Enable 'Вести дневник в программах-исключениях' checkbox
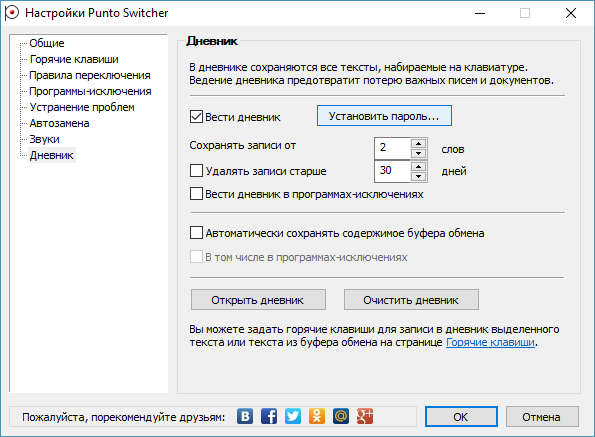 click(196, 193)
